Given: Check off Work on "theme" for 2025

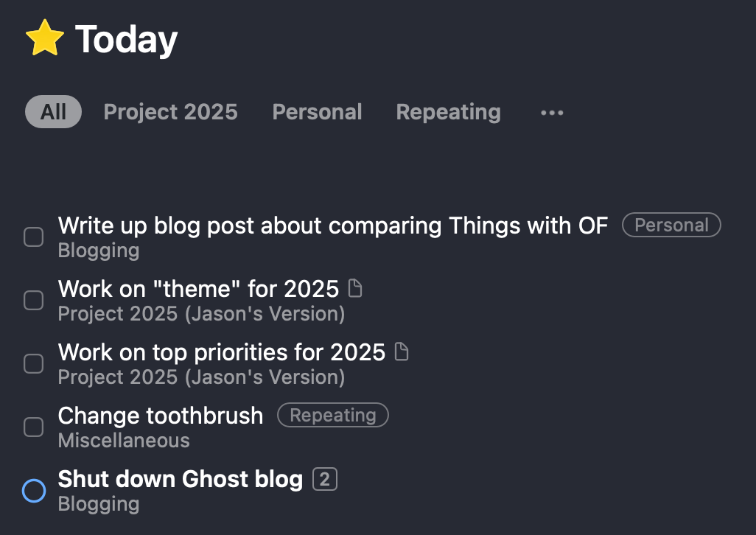Looking at the screenshot, I should click(x=34, y=300).
